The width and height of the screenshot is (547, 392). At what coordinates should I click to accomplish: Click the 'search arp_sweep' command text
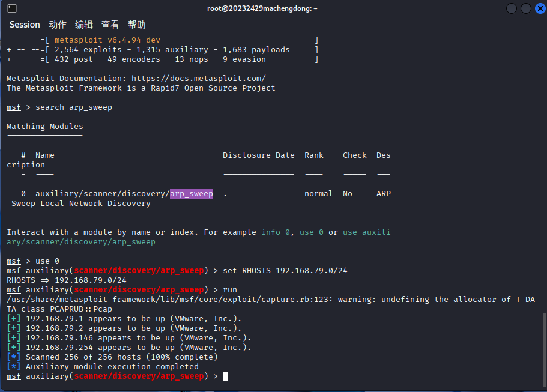tap(74, 107)
